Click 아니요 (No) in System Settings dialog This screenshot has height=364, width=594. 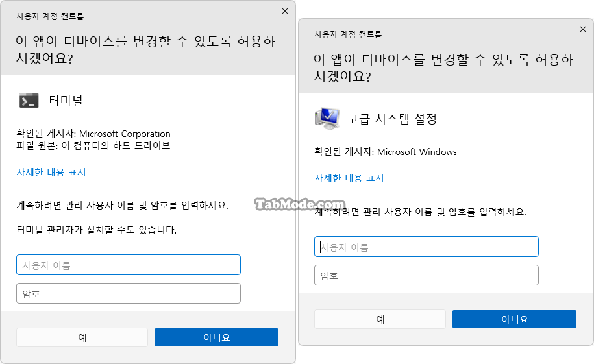(x=514, y=319)
